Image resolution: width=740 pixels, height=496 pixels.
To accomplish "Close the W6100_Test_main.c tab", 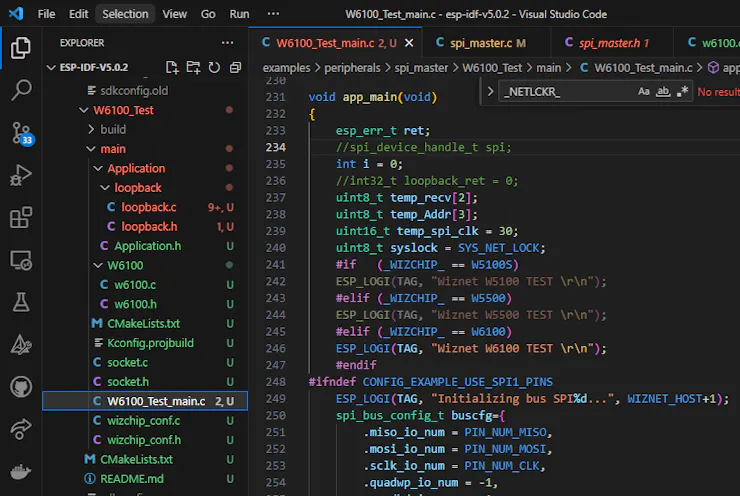I will (x=409, y=43).
